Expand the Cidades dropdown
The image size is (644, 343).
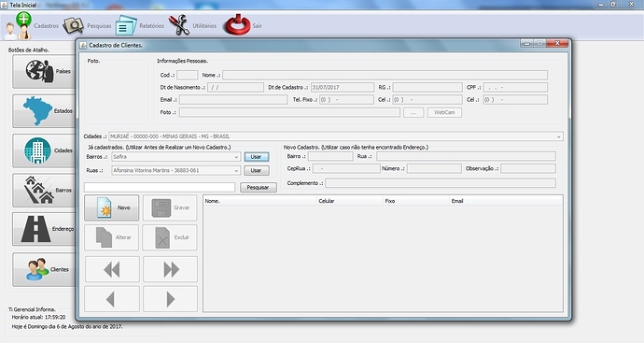558,136
